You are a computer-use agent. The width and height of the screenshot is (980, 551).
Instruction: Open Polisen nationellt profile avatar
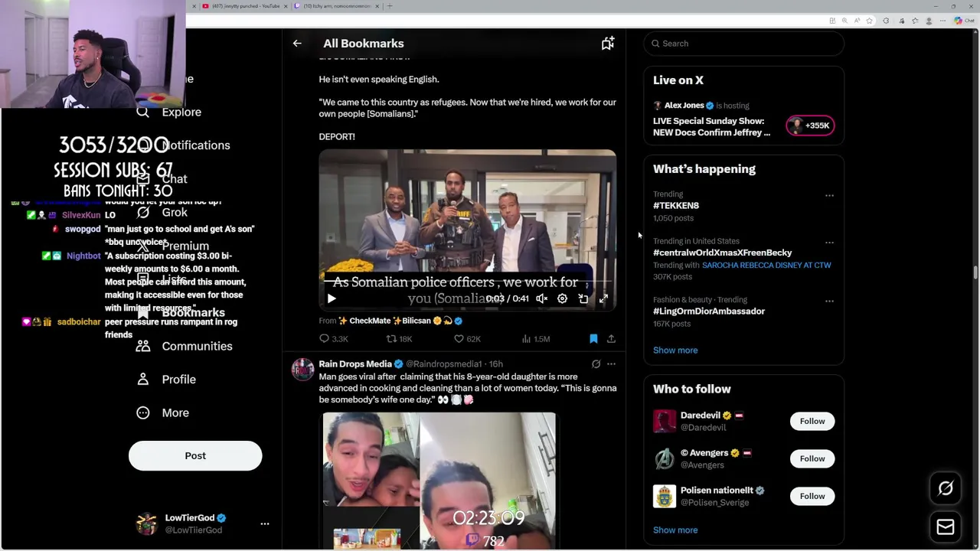point(665,497)
